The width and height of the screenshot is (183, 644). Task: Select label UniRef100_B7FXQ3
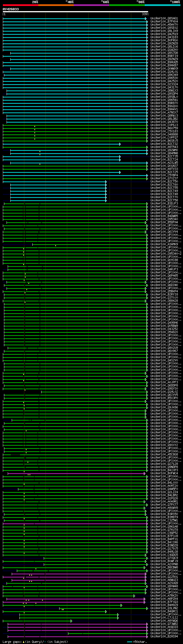pos(164,602)
